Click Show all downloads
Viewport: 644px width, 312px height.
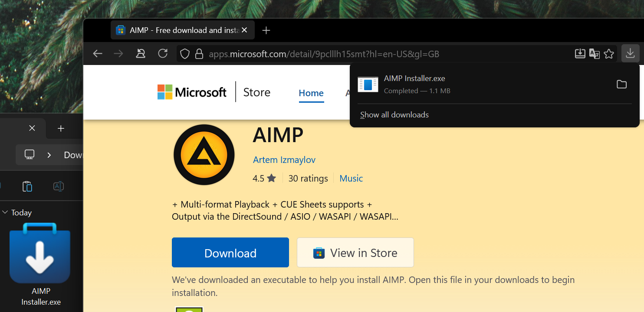(394, 115)
